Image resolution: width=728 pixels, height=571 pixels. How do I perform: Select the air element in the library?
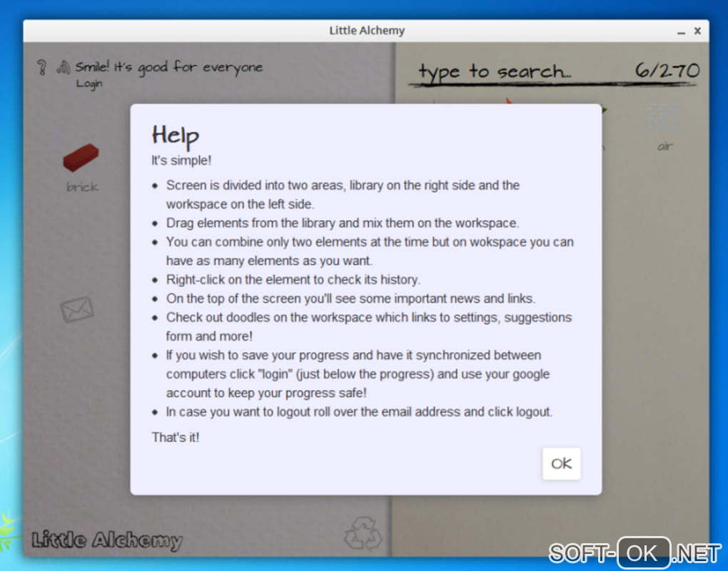tap(664, 126)
